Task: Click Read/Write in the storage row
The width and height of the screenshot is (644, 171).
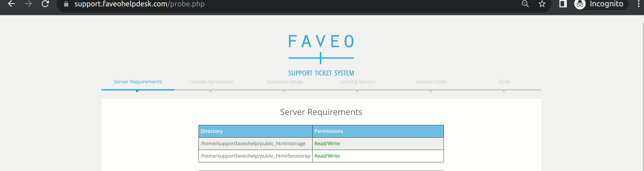Action: coord(327,144)
